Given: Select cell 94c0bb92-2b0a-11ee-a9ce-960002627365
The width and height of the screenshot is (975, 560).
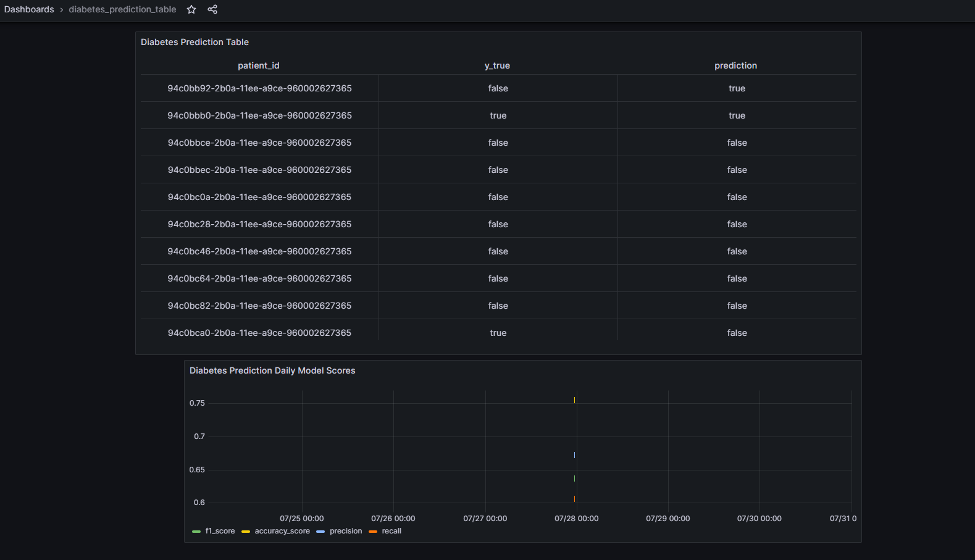Looking at the screenshot, I should (259, 88).
